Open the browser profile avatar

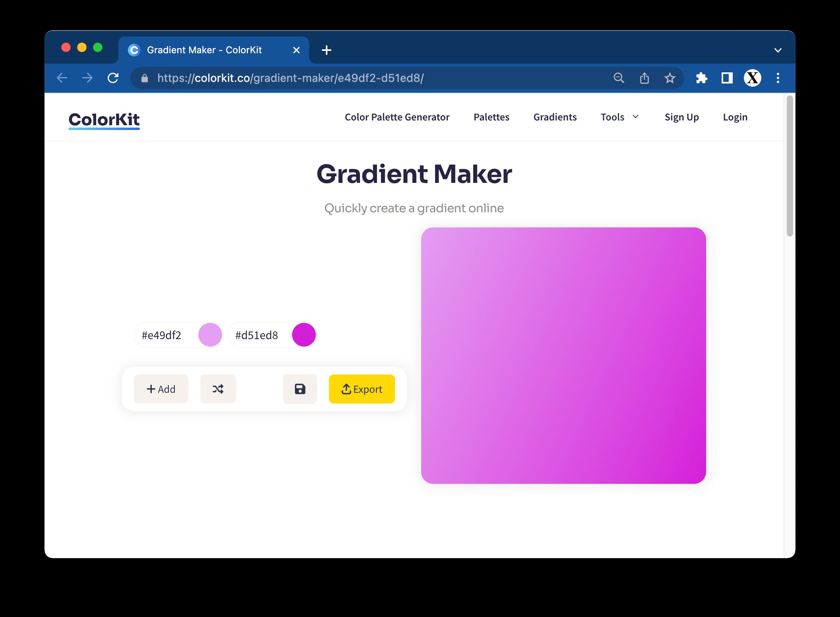(x=753, y=78)
